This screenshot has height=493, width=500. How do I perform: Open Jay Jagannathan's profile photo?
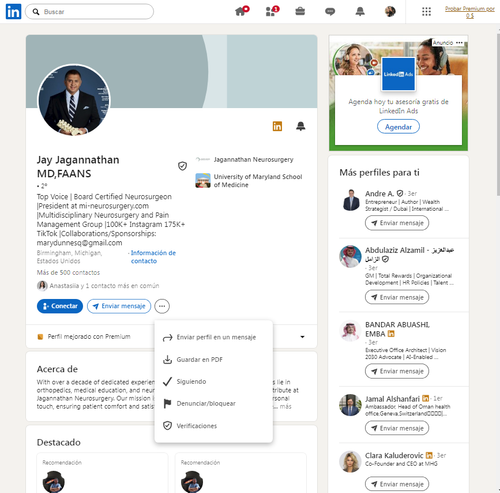(74, 100)
